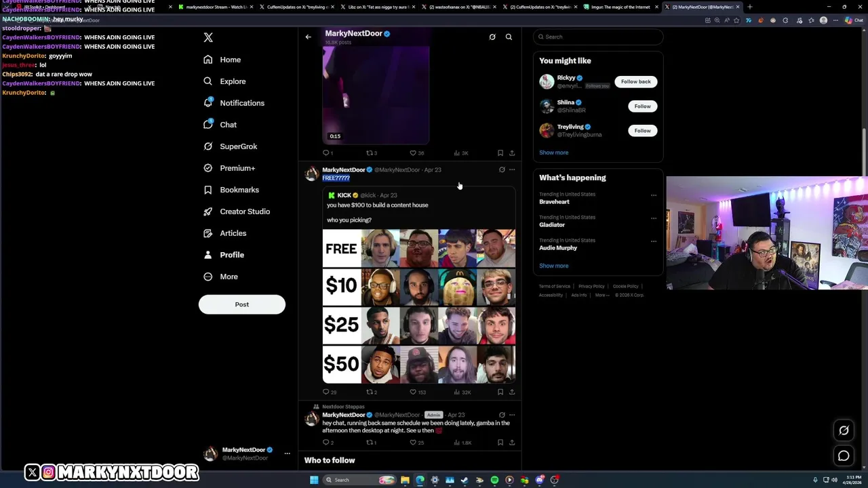The width and height of the screenshot is (868, 488).
Task: Reply to the FREE????? post
Action: click(326, 392)
